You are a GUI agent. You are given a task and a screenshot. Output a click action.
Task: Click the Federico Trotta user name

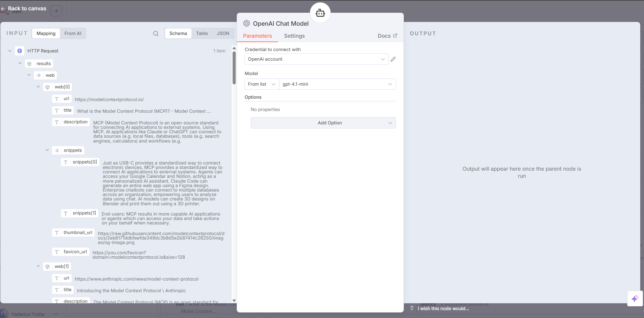click(x=28, y=314)
